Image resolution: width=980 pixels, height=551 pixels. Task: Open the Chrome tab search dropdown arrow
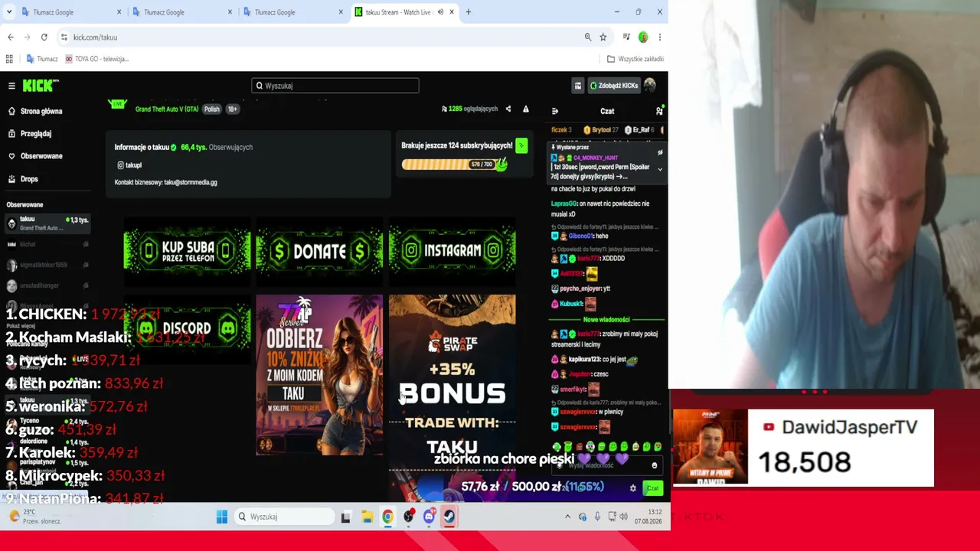click(x=9, y=12)
